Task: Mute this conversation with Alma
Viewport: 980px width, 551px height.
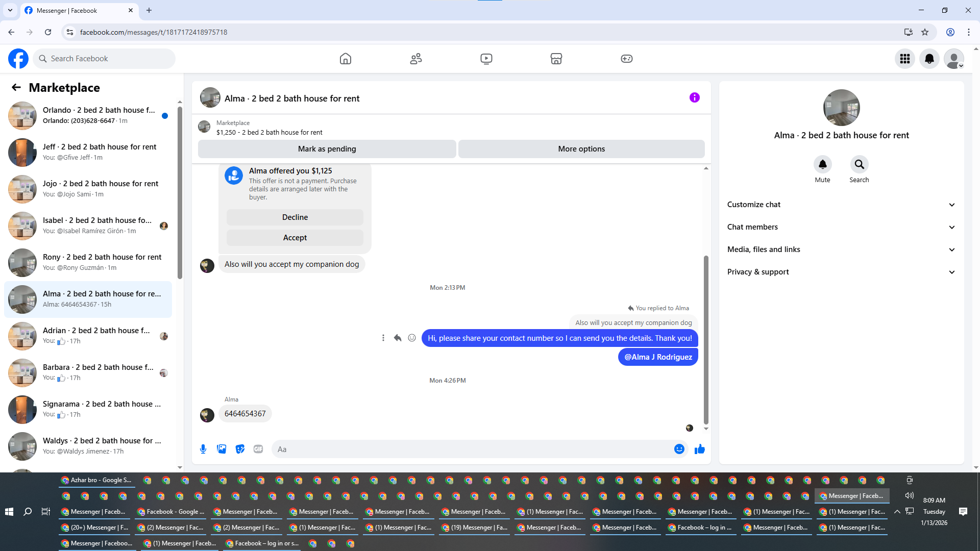Action: (x=822, y=165)
